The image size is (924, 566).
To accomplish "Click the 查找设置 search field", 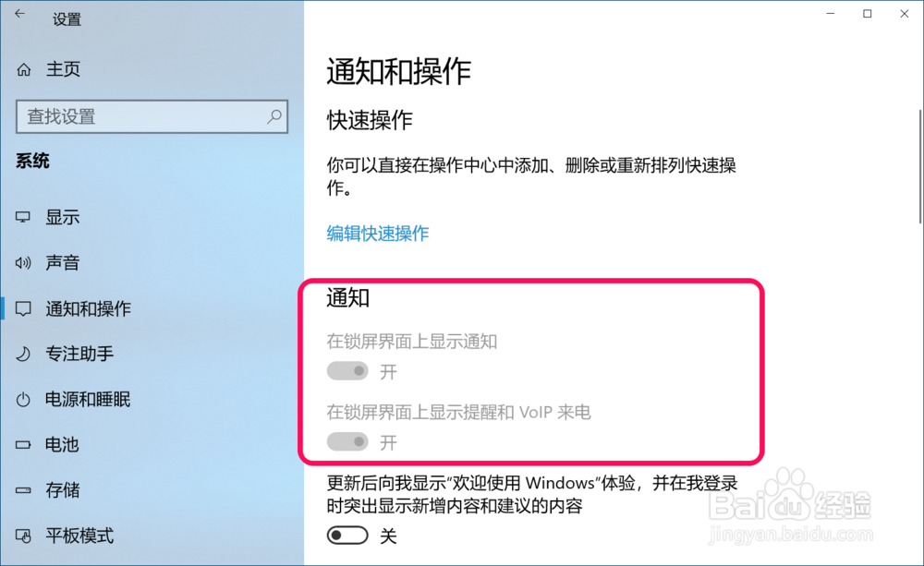I will click(x=152, y=116).
